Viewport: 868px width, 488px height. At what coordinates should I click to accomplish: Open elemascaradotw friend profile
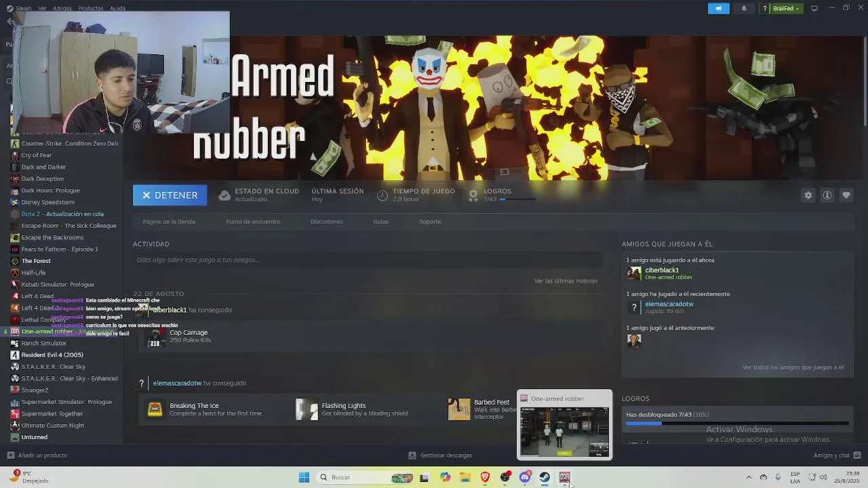(669, 304)
